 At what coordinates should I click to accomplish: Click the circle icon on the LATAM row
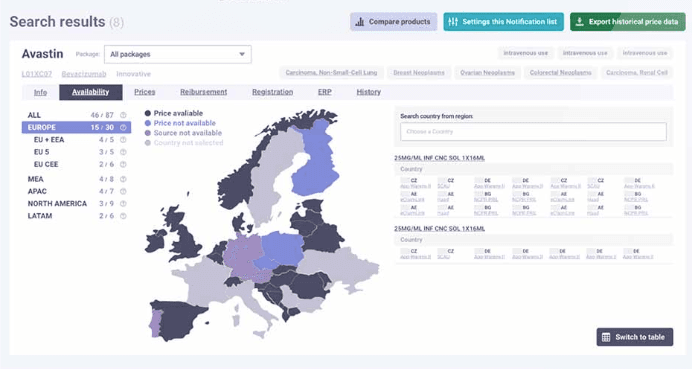point(123,216)
